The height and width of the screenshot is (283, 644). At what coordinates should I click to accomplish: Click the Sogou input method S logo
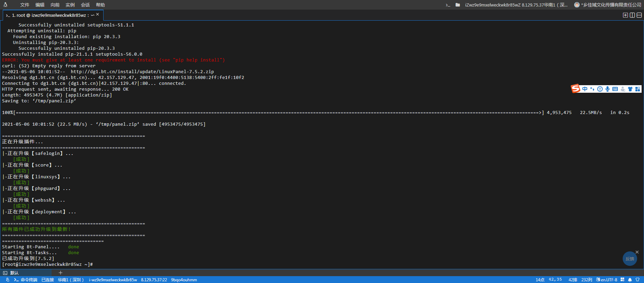(576, 89)
